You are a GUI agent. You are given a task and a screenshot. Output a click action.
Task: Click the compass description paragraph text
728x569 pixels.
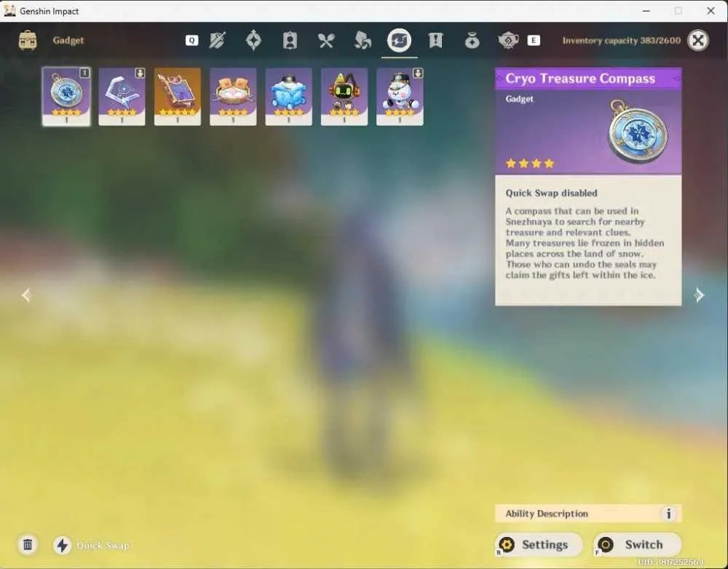pos(585,243)
